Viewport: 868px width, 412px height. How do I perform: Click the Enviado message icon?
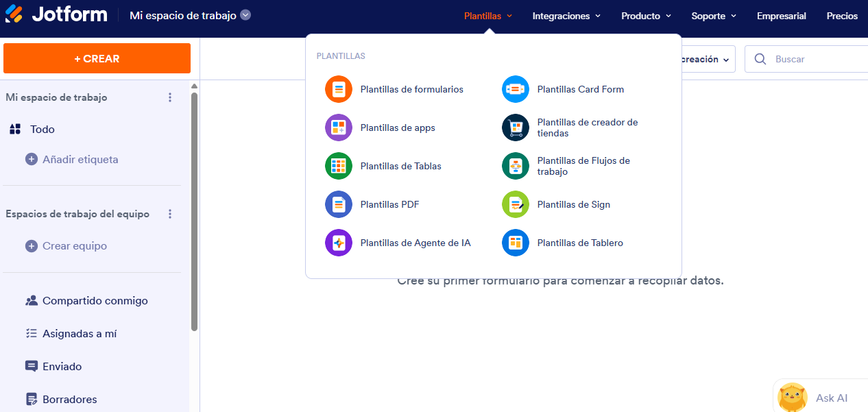coord(32,366)
